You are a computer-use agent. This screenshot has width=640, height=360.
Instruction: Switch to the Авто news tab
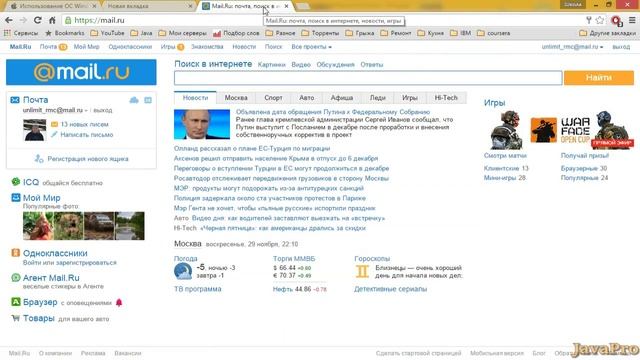[x=307, y=98]
